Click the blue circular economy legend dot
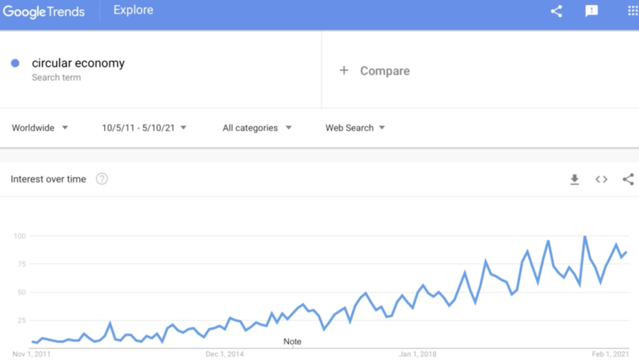Screen dimensions: 639x364 [14, 63]
